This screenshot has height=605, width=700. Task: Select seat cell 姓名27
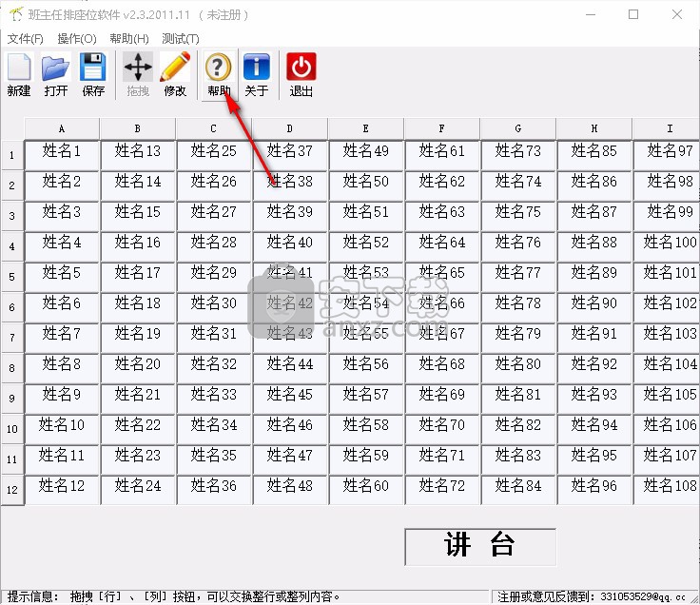[213, 216]
